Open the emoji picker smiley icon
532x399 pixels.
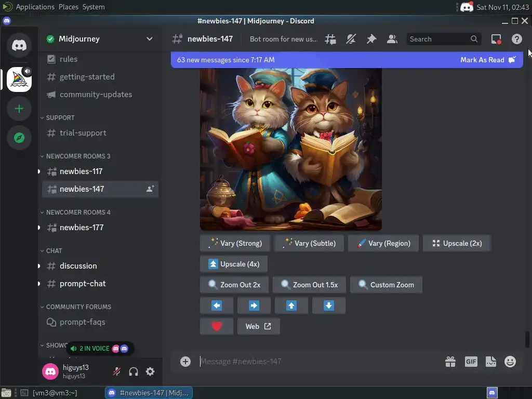tap(510, 362)
